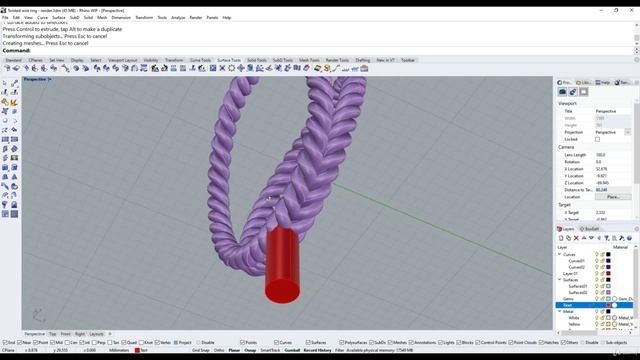Click the New Layer icon in Layers panel

click(561, 238)
